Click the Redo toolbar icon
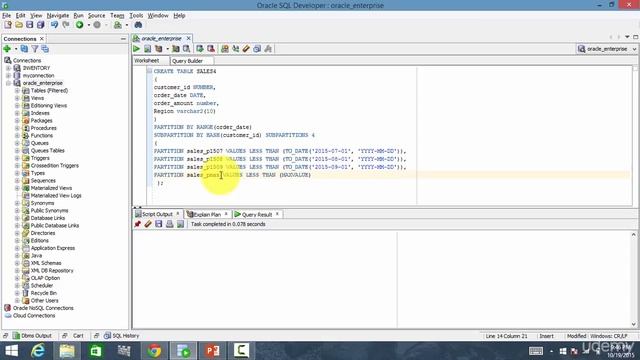 point(66,25)
